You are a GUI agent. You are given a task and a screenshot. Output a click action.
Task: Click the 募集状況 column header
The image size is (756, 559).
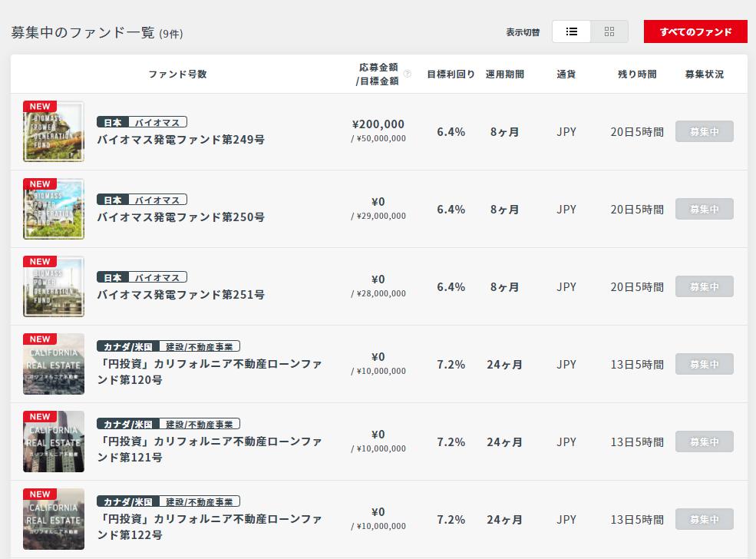pos(705,74)
